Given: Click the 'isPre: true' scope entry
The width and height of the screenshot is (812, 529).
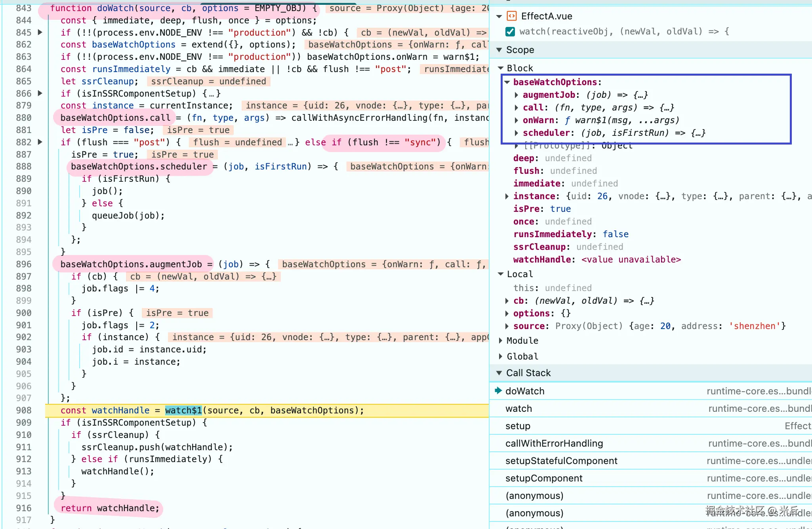Looking at the screenshot, I should 542,209.
